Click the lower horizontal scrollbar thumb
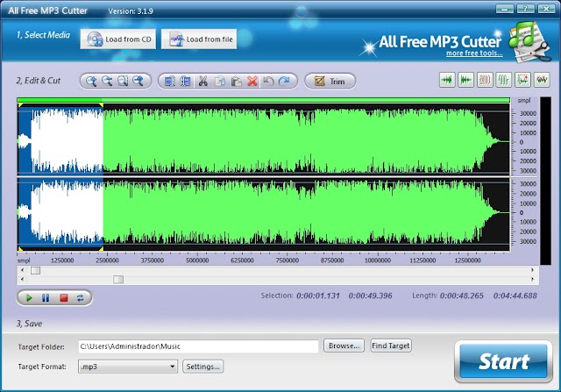 point(118,279)
